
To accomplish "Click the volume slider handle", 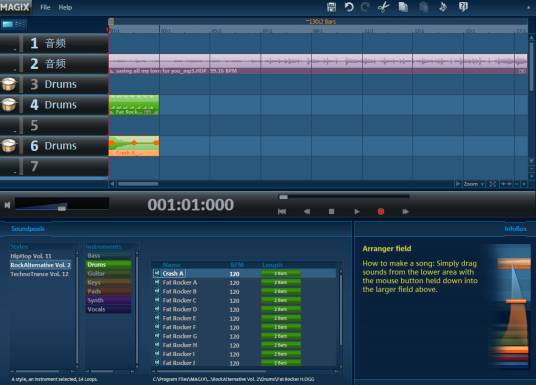I will click(62, 208).
